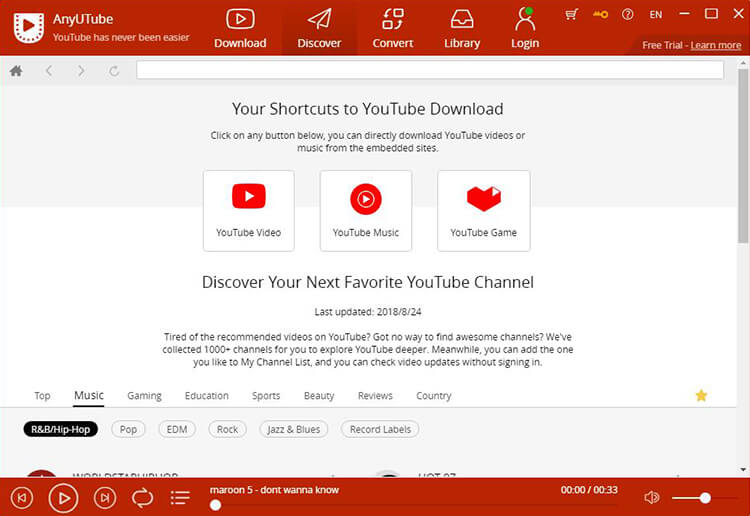This screenshot has width=750, height=516.
Task: Open the Convert section
Action: click(x=393, y=29)
